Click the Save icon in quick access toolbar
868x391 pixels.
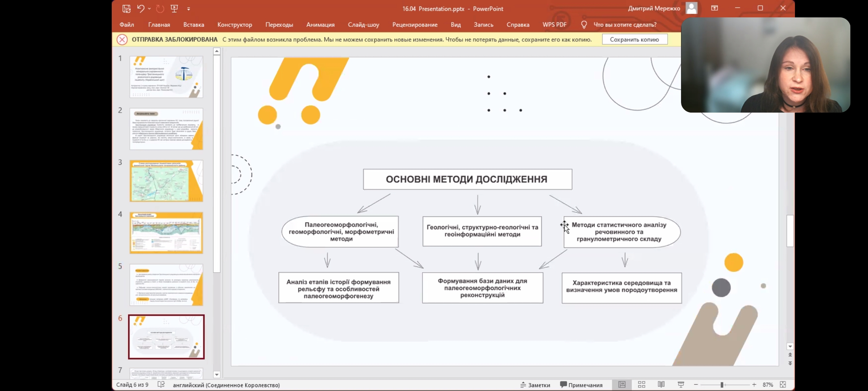(126, 9)
